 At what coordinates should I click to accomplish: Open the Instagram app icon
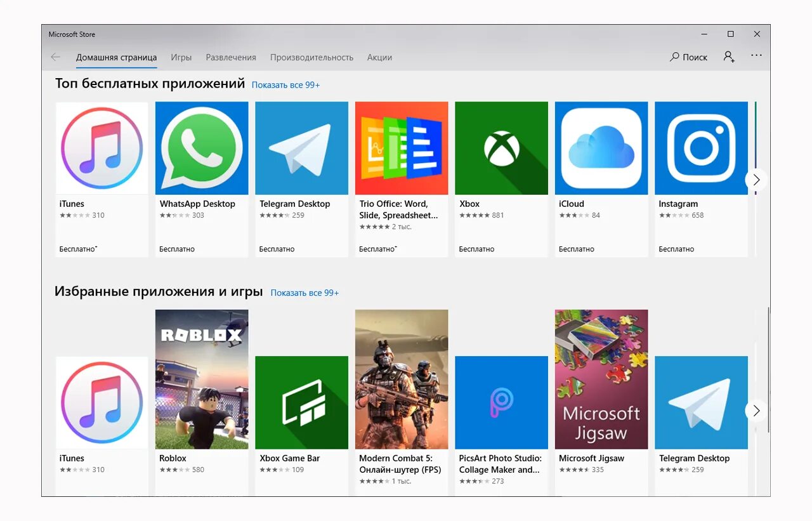701,148
